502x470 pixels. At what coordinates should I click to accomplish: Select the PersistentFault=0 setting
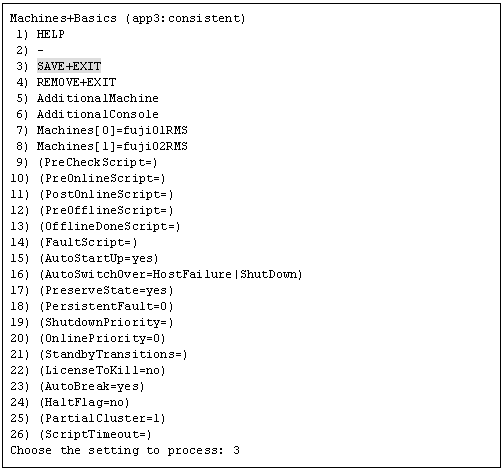(106, 306)
